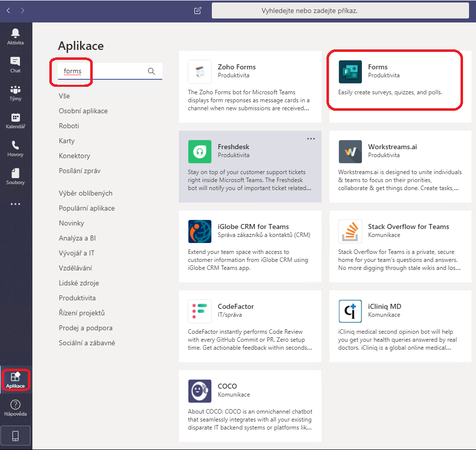Open the Novinky category
The width and height of the screenshot is (476, 450).
tap(71, 223)
